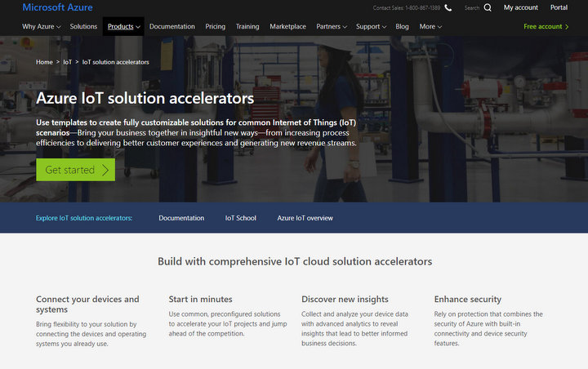Open the Solutions menu item
This screenshot has height=369, width=588.
[x=83, y=27]
